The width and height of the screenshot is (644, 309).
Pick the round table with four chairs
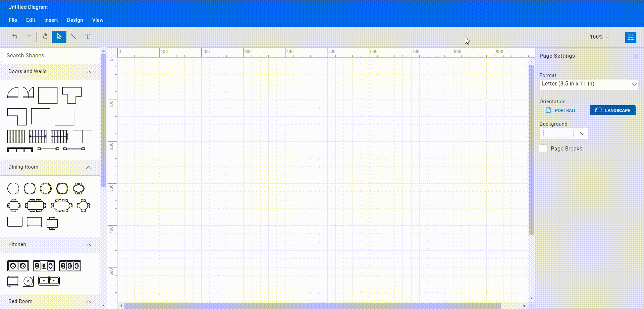click(x=84, y=205)
